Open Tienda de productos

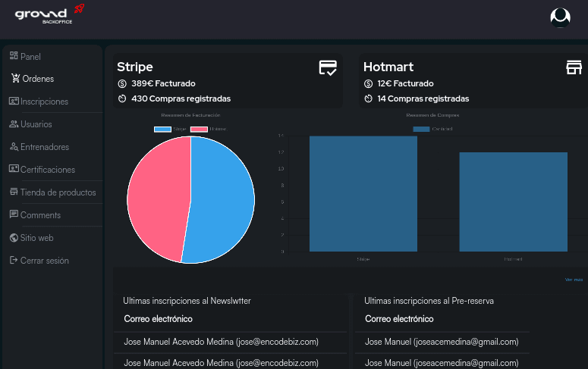58,192
